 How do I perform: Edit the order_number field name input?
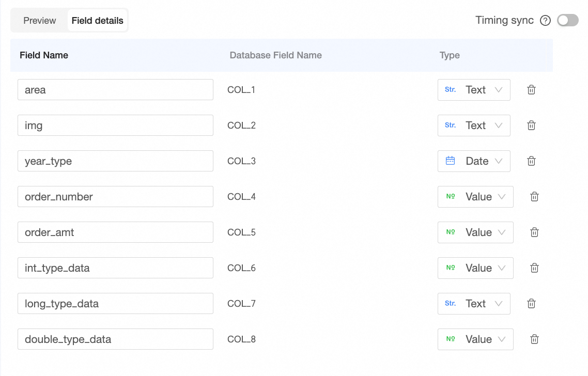(x=115, y=196)
